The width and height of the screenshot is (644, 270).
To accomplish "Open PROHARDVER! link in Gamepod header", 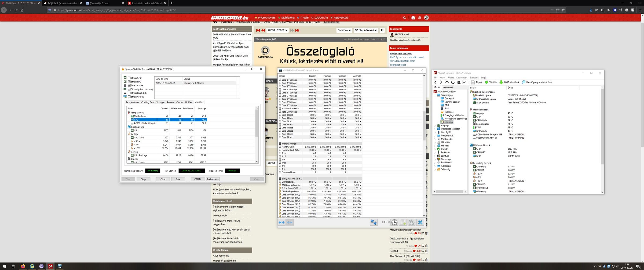I will (267, 18).
